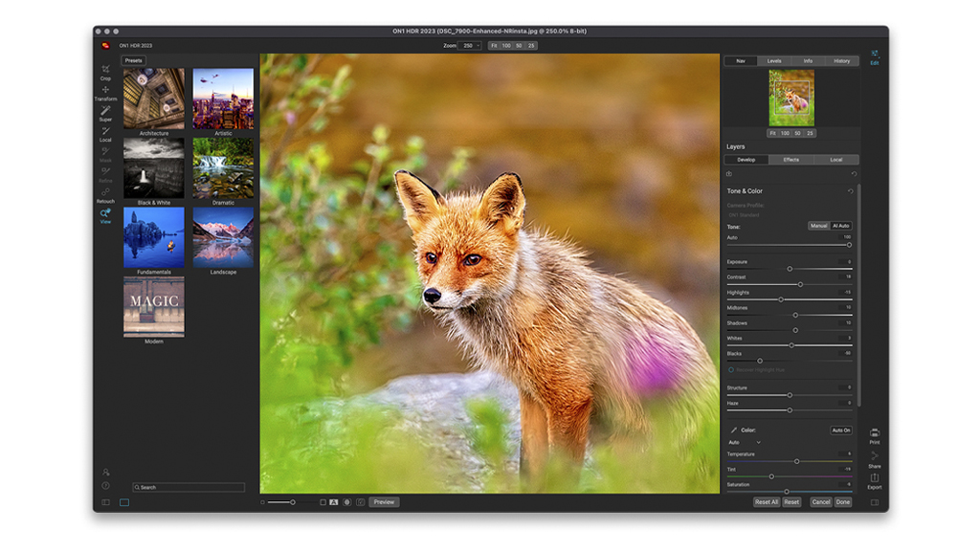Enable AI Auto tone
The image size is (980, 551).
840,226
